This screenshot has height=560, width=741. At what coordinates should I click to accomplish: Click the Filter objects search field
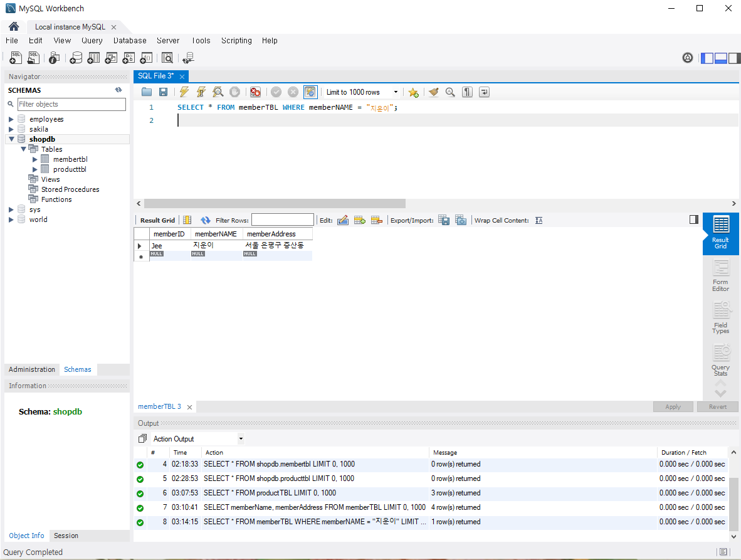pos(71,104)
